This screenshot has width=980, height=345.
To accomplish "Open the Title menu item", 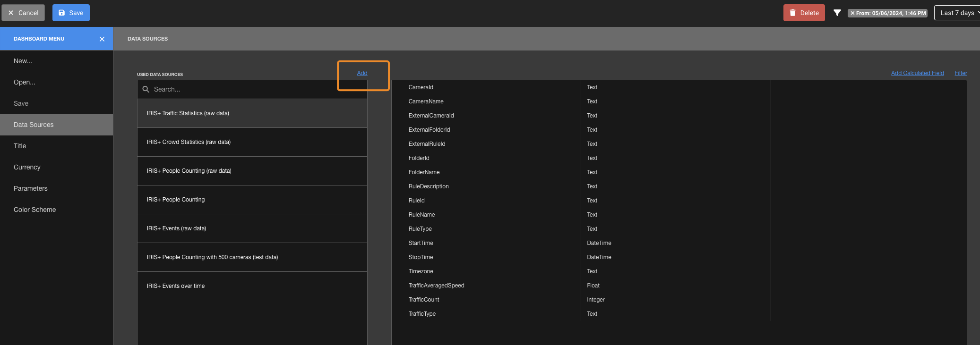I will point(20,146).
